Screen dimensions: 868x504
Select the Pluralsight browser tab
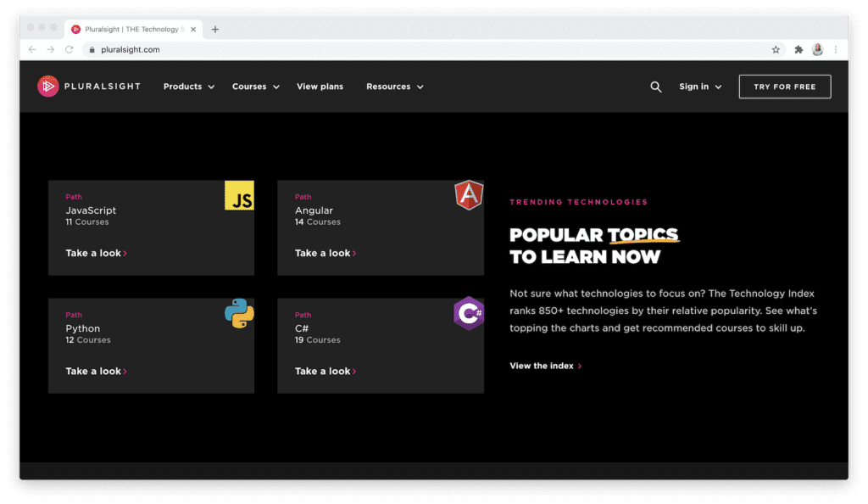(x=134, y=30)
